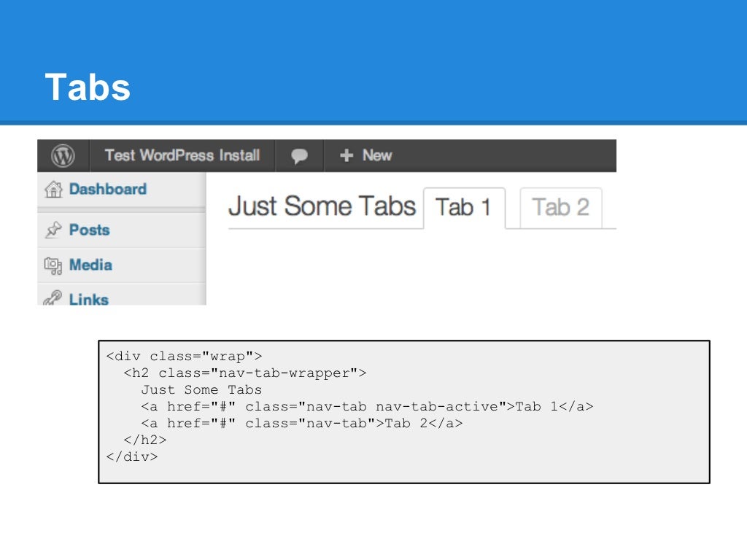The height and width of the screenshot is (560, 747).
Task: Open the Posts menu item
Action: pyautogui.click(x=90, y=230)
